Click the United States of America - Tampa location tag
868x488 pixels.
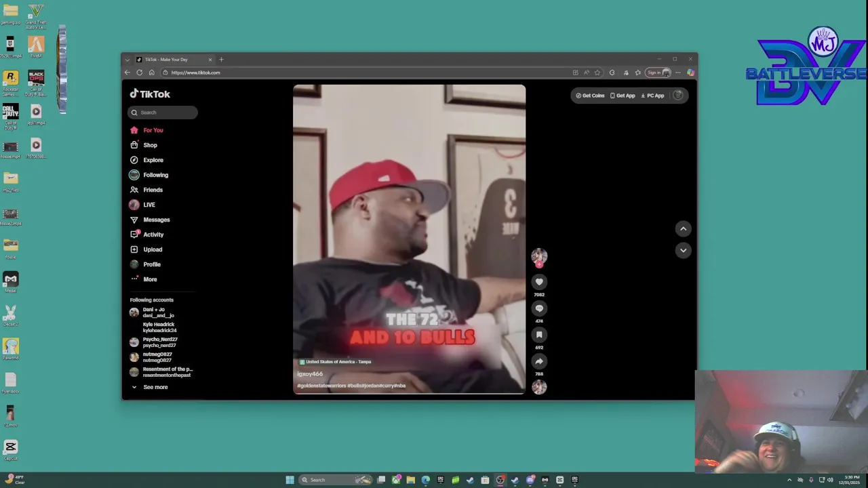point(335,362)
